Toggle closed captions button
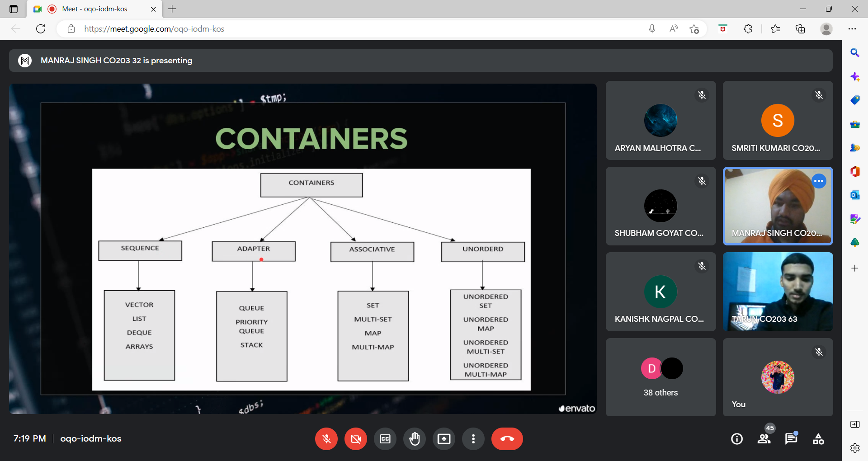 [x=385, y=439]
